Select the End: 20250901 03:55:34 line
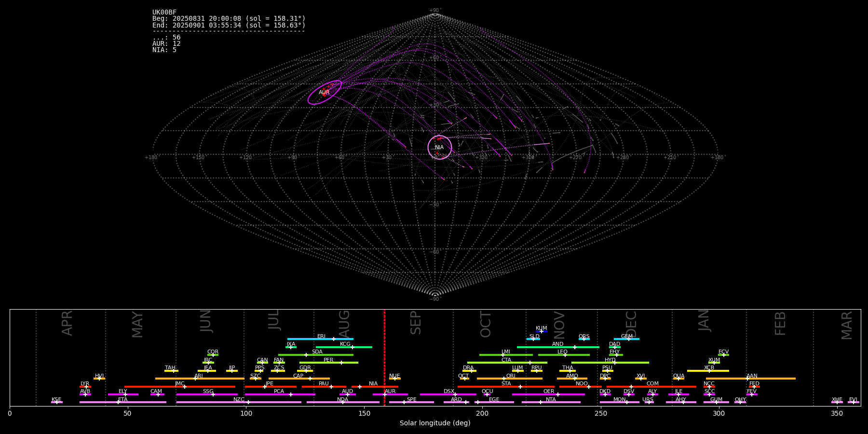This screenshot has width=868, height=434. point(229,25)
